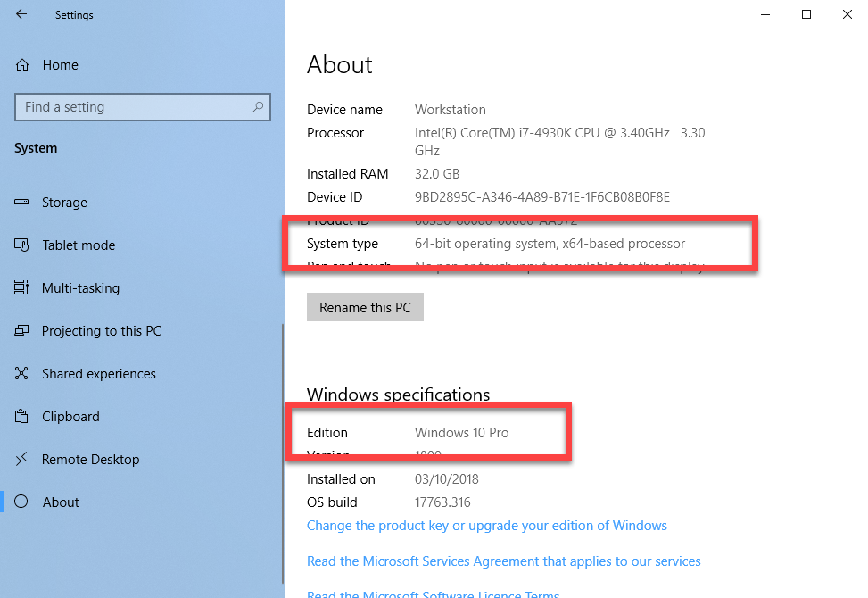Click the Clipboard icon
868x598 pixels.
tap(21, 416)
